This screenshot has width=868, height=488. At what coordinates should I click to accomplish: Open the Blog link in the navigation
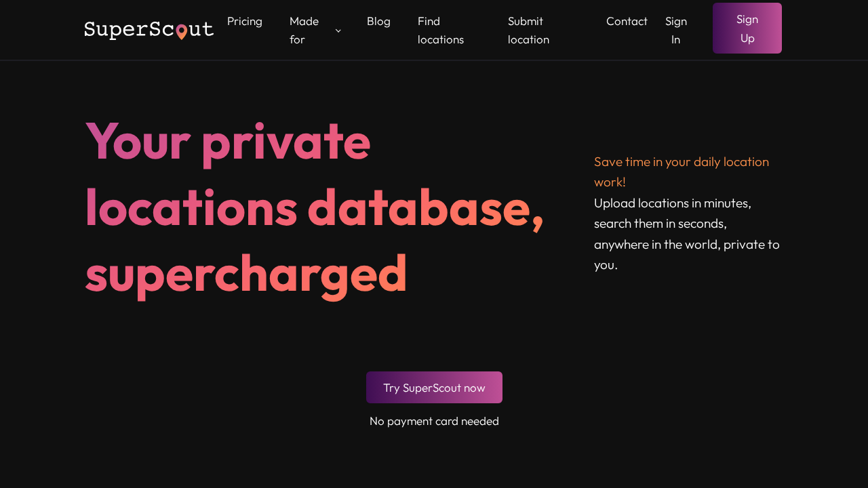[378, 21]
